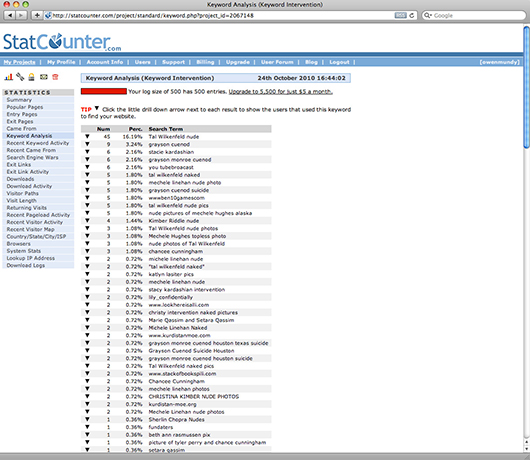Expand drill-down arrow for 'Tal Wilkenfeld nude'
This screenshot has width=530, height=460.
click(x=87, y=137)
